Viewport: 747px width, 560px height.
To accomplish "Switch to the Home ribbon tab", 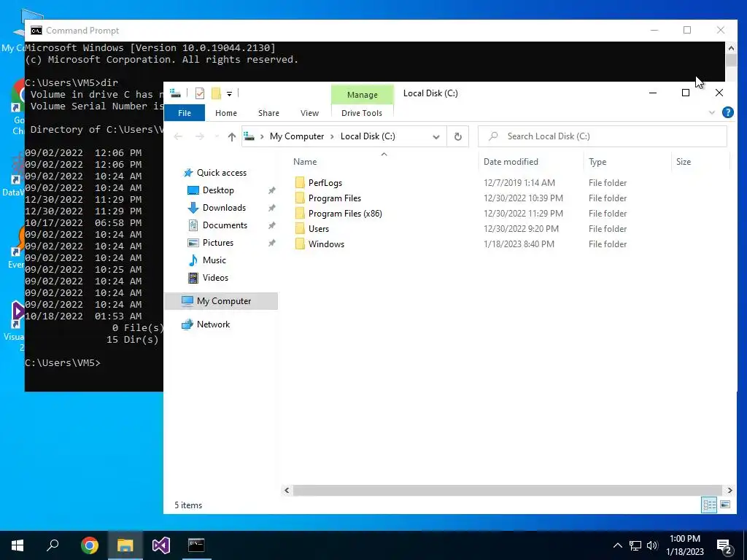I will click(x=226, y=113).
